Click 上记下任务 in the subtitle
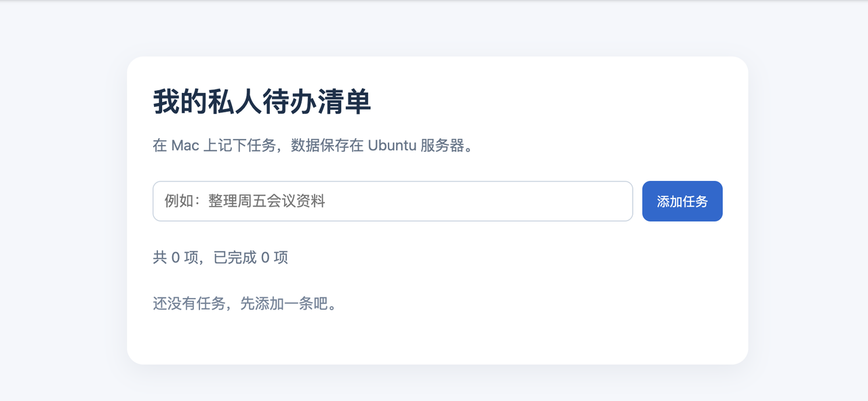The width and height of the screenshot is (868, 401). point(240,146)
